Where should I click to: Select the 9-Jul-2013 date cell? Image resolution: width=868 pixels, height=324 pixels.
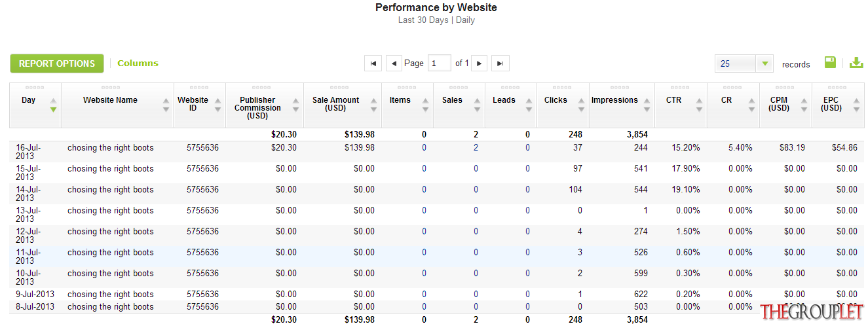click(35, 295)
